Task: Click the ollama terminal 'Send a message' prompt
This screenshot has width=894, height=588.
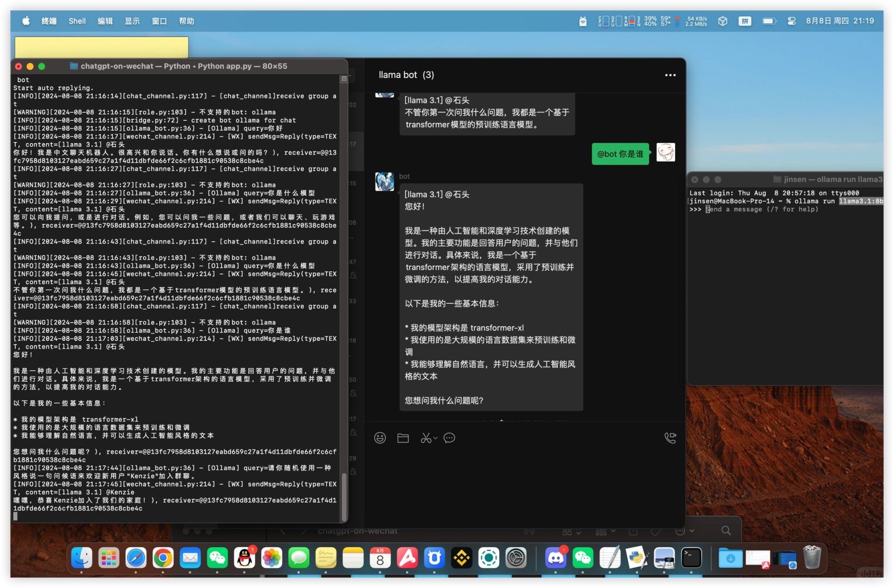Action: (762, 209)
